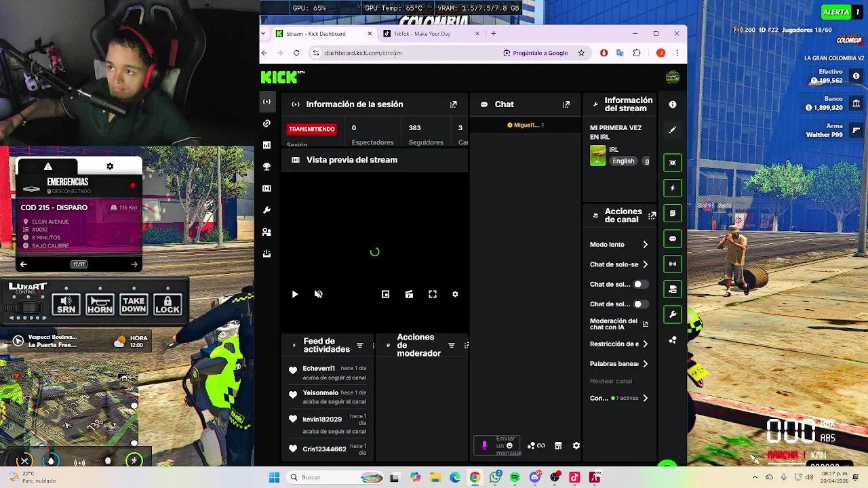The height and width of the screenshot is (488, 868).
Task: Expand the Palabras baneadas option
Action: click(x=645, y=364)
